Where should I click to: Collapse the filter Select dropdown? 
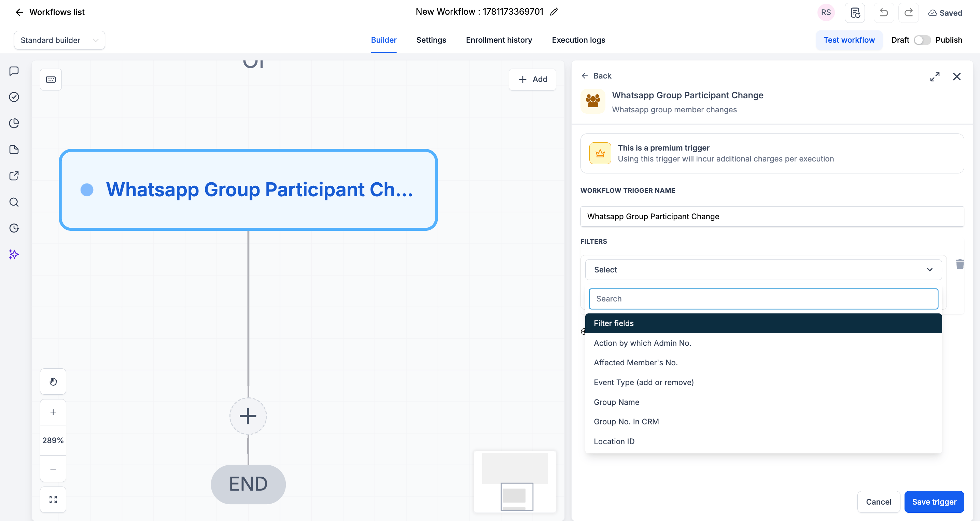pos(764,270)
